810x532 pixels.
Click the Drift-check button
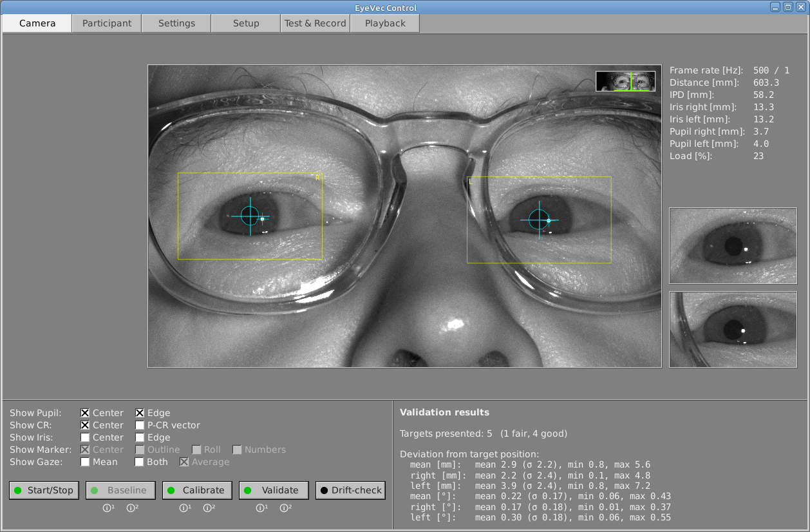click(x=350, y=490)
